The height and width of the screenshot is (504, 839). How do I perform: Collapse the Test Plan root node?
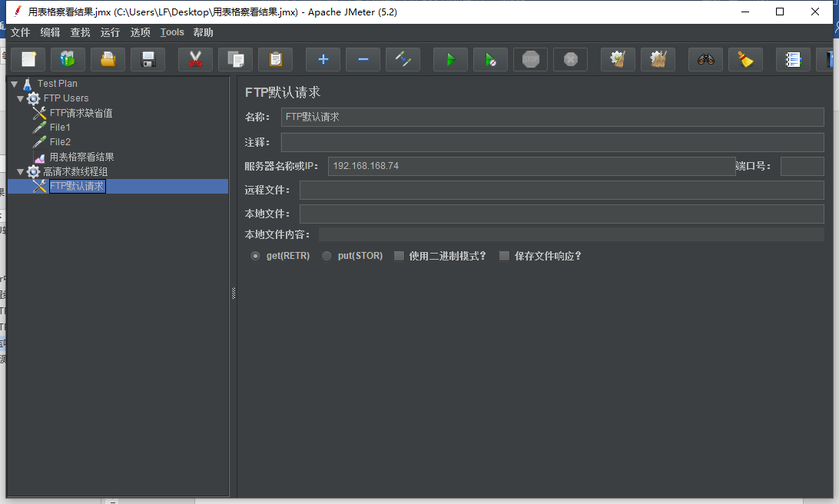point(14,83)
